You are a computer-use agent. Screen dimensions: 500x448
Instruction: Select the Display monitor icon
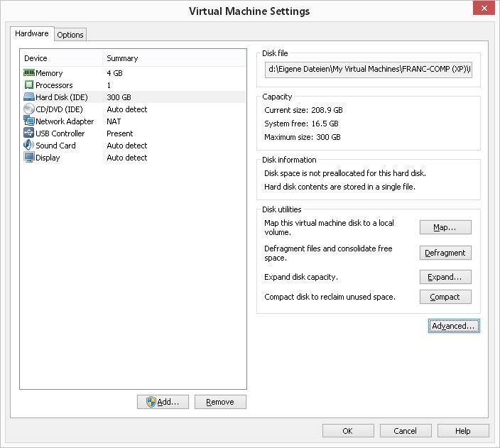tap(29, 158)
